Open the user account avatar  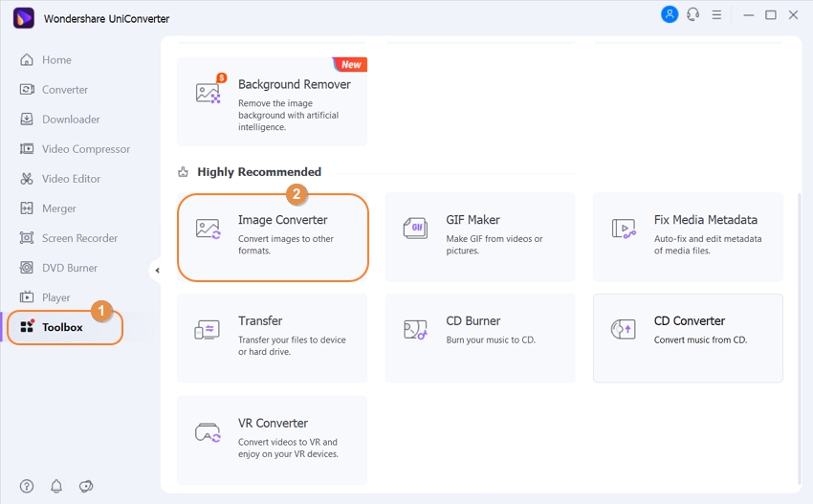pos(670,14)
